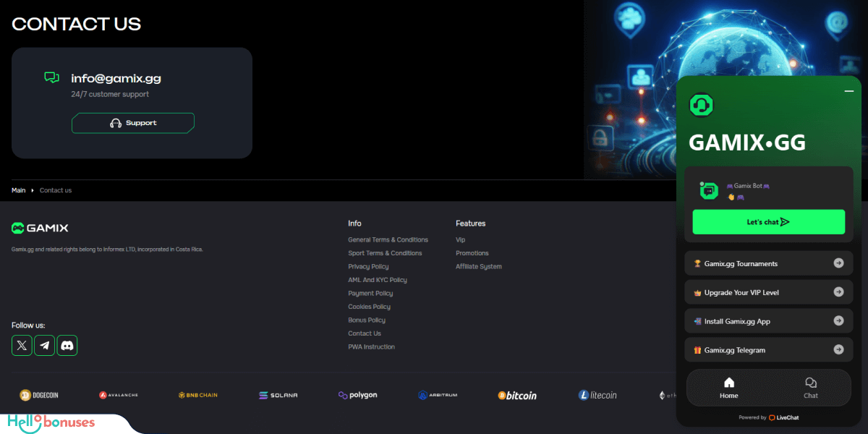
Task: Click the Solana logo
Action: (278, 395)
